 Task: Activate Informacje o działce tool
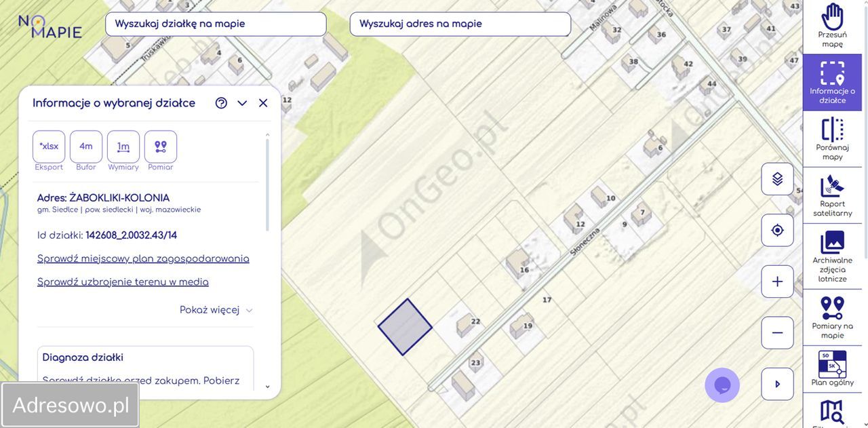point(832,82)
